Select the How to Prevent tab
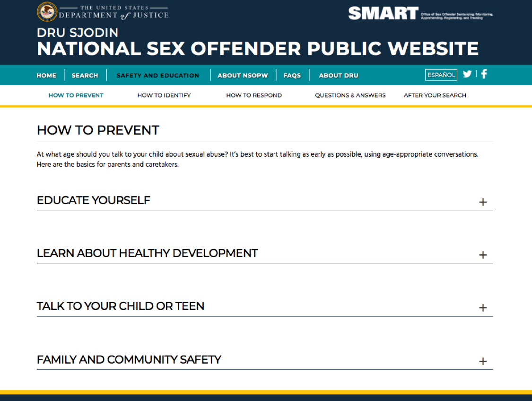This screenshot has height=401, width=532. [x=76, y=96]
